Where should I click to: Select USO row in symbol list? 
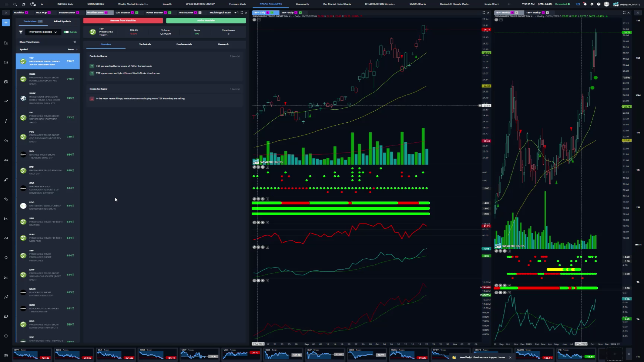click(48, 206)
